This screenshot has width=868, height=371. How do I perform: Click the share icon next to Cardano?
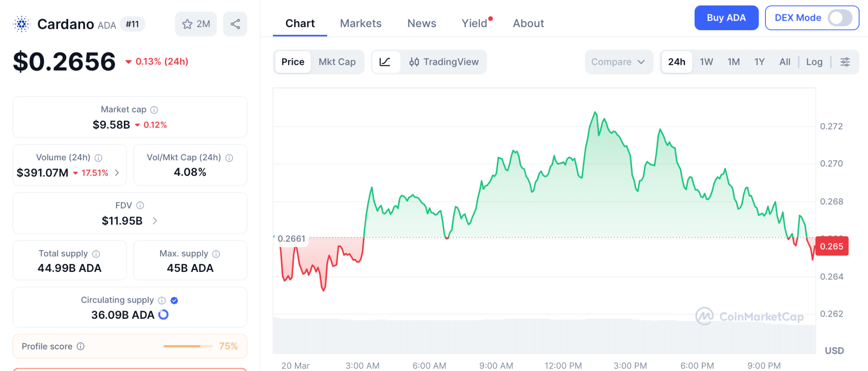click(235, 24)
